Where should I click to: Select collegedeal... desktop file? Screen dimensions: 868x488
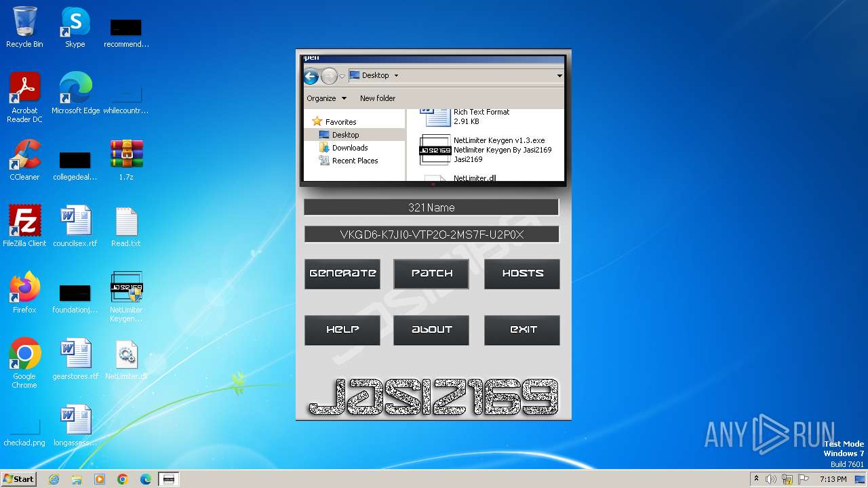(x=75, y=165)
